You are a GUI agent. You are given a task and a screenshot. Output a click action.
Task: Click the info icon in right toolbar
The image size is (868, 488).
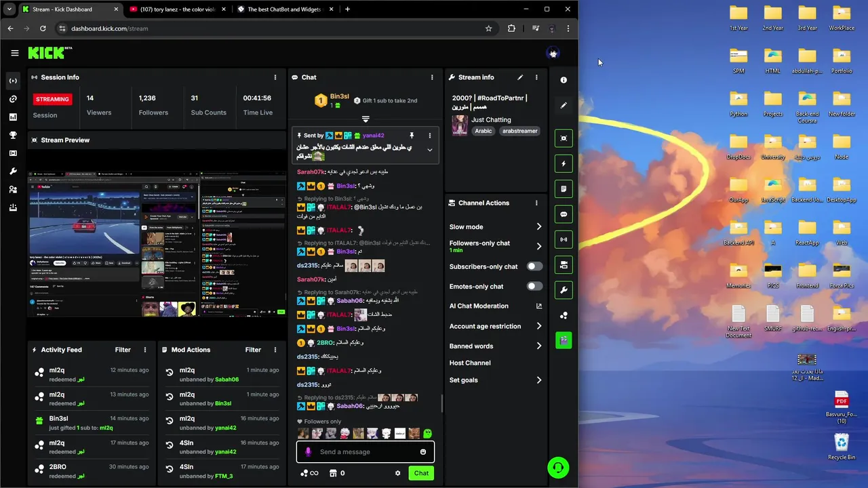click(x=564, y=80)
